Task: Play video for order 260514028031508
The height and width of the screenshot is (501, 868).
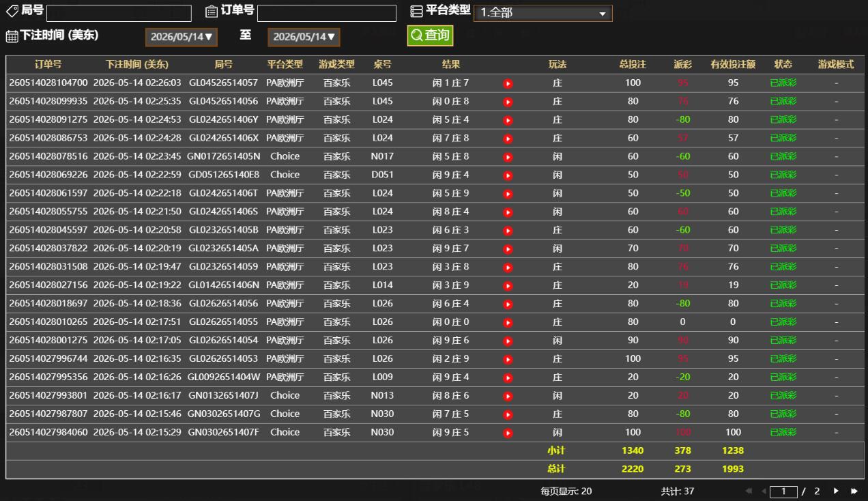Action: [508, 268]
